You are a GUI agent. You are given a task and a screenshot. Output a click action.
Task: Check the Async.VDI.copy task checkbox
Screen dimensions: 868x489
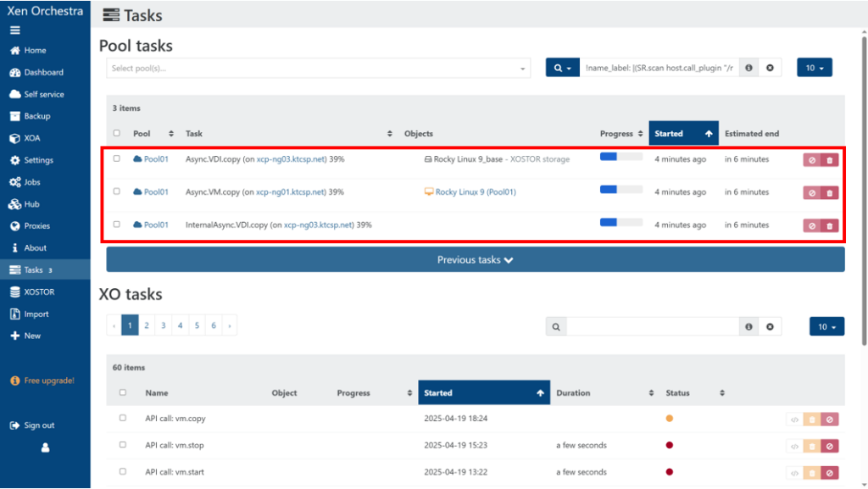117,158
